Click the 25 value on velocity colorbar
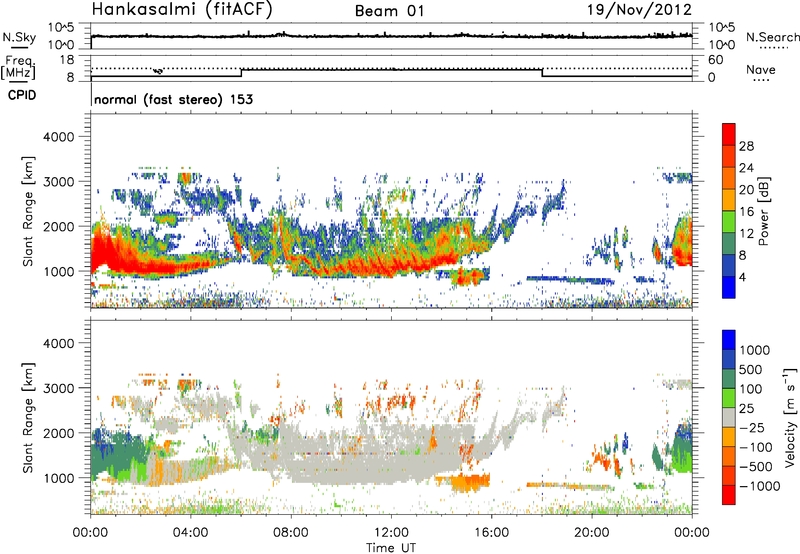The image size is (800, 554). (746, 408)
